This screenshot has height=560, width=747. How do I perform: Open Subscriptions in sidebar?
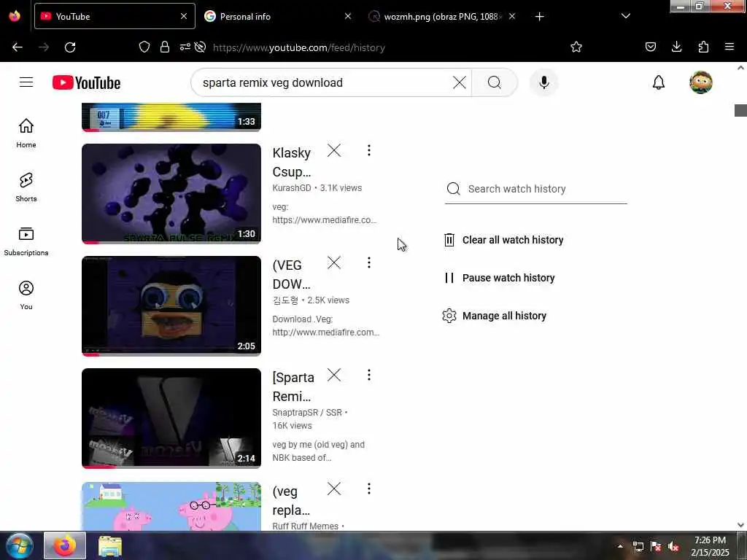click(x=26, y=241)
